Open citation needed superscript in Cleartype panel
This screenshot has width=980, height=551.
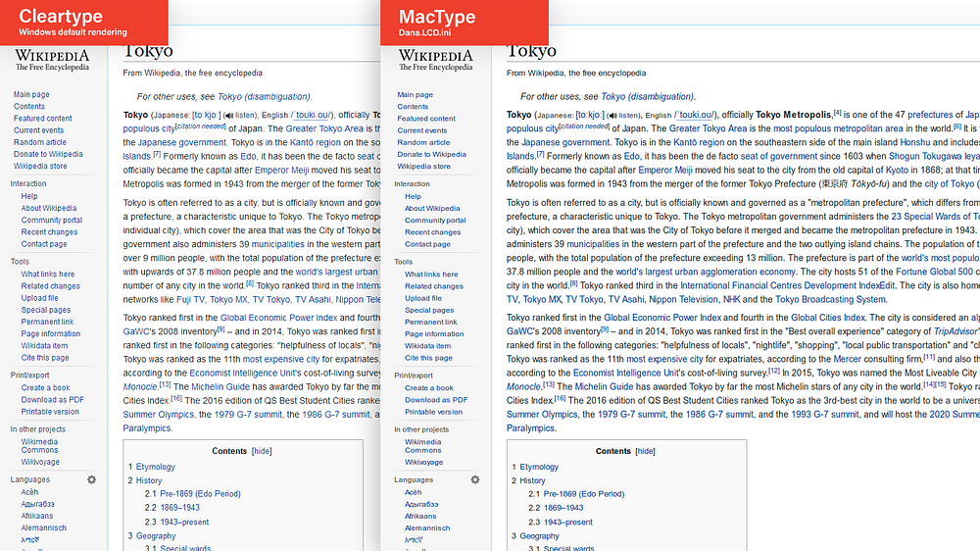pyautogui.click(x=201, y=125)
